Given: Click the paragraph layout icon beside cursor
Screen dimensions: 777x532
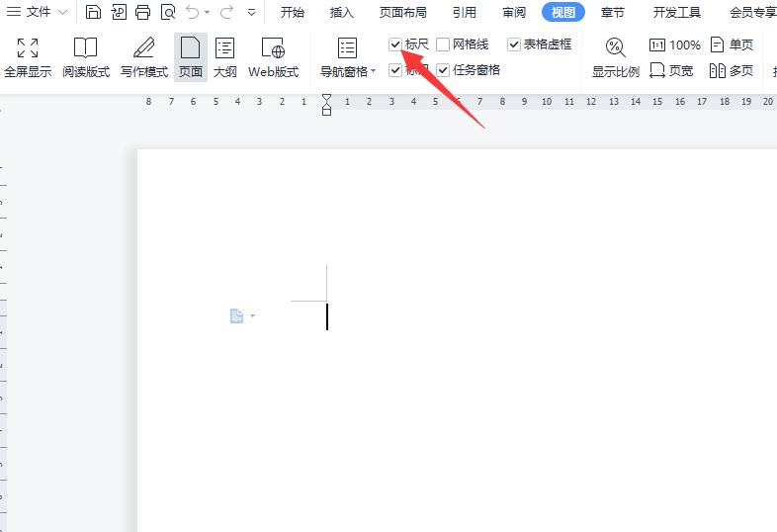Looking at the screenshot, I should pos(237,315).
